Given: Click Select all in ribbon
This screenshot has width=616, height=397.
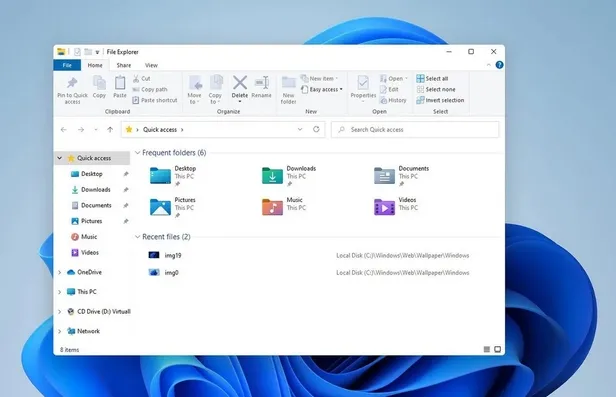Looking at the screenshot, I should pos(432,79).
